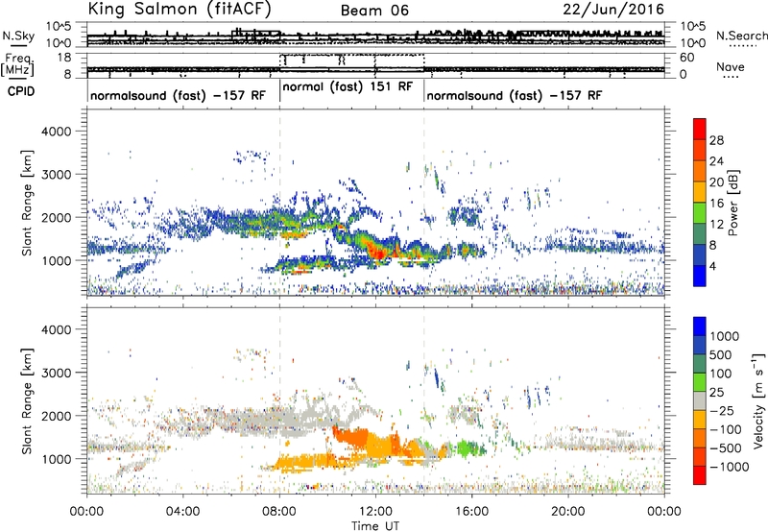Image resolution: width=768 pixels, height=532 pixels.
Task: Click the '1000' tick on Velocity colorbar
Action: (x=725, y=336)
